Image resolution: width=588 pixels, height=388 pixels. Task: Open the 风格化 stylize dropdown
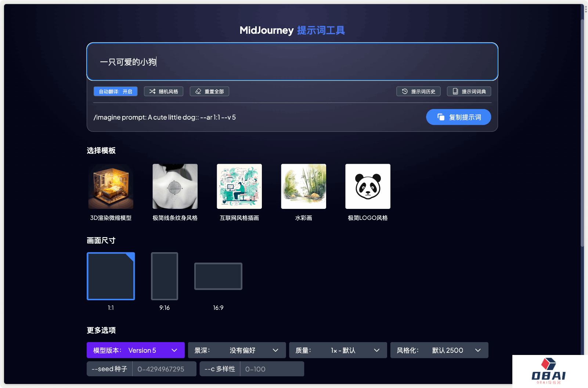click(439, 350)
